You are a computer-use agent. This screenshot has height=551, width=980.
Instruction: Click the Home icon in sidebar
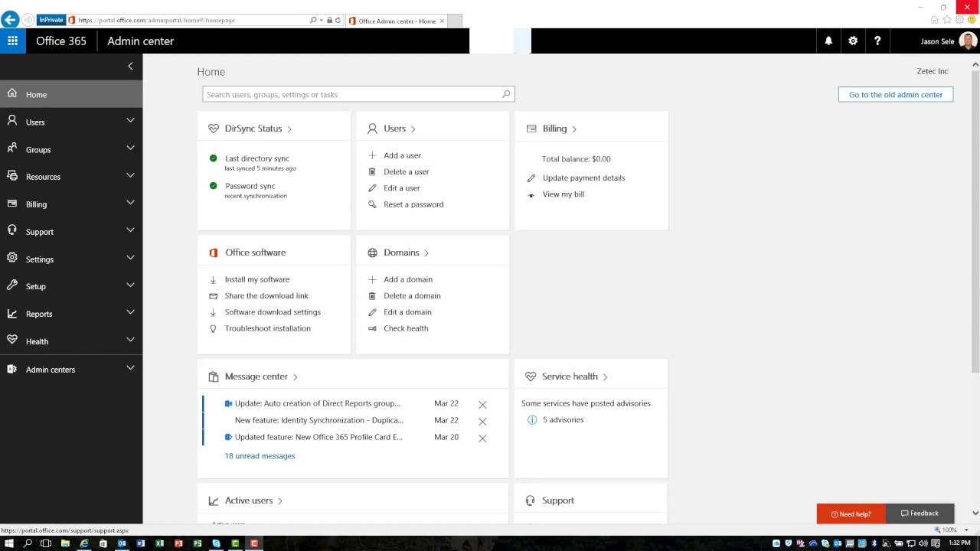click(12, 93)
